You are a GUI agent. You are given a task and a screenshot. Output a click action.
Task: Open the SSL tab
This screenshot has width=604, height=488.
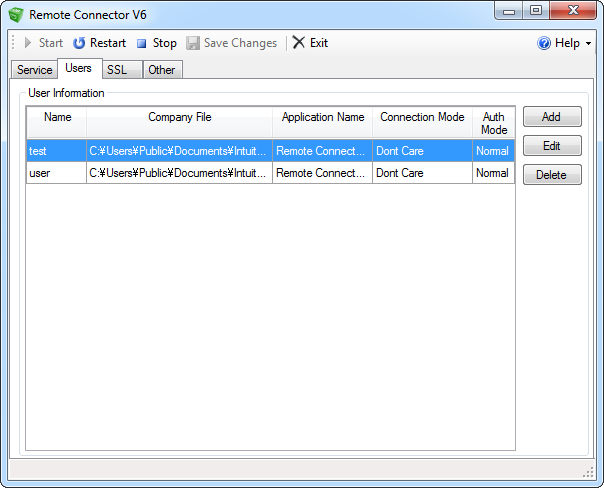tap(117, 70)
